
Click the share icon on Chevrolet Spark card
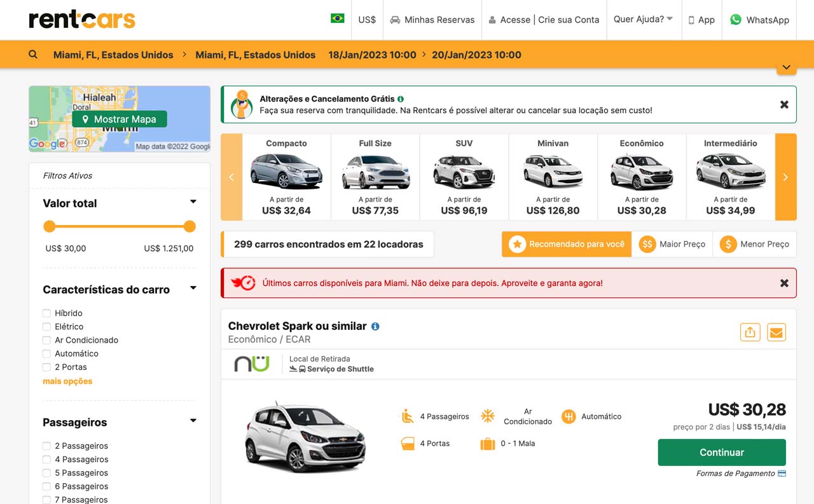[750, 332]
